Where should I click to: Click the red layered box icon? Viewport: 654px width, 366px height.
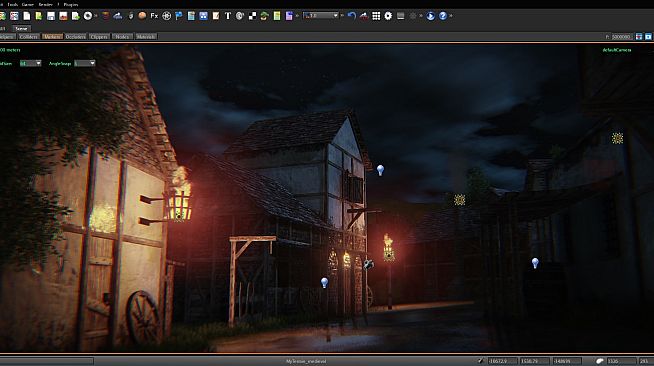[106, 16]
